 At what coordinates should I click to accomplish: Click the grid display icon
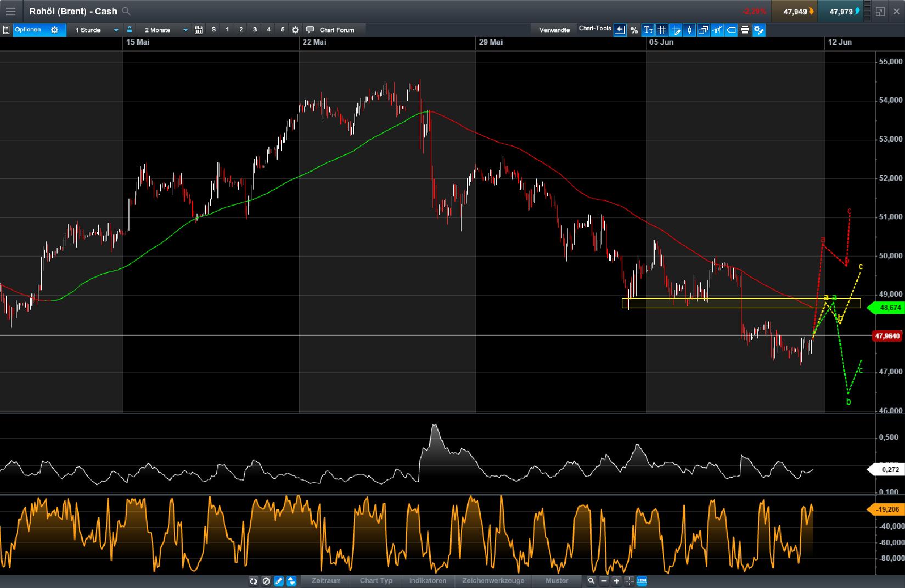click(x=661, y=30)
